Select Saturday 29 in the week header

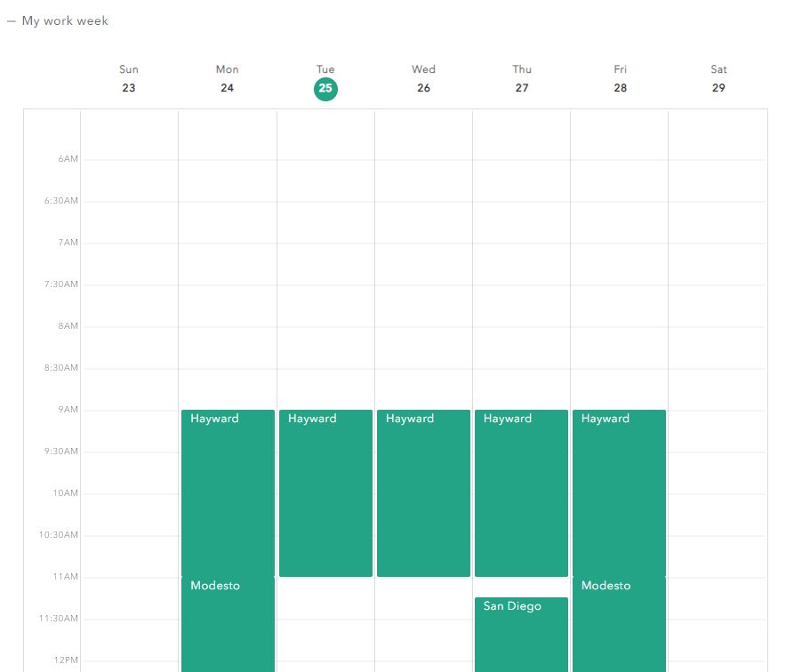point(718,79)
